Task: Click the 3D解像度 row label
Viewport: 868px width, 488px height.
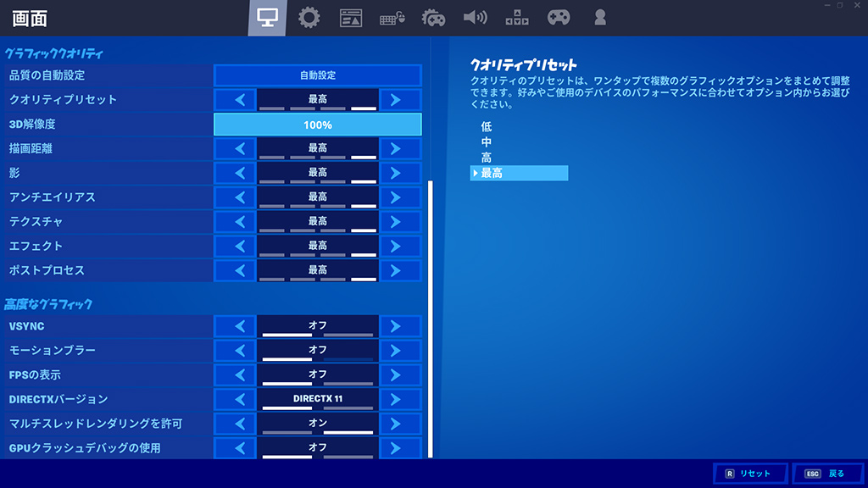Action: point(32,124)
